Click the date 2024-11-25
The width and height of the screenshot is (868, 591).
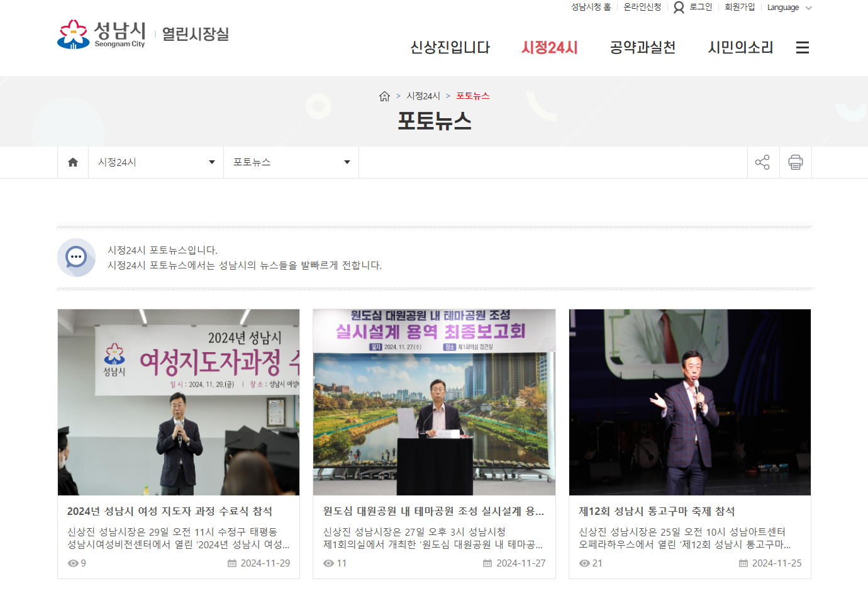point(777,563)
